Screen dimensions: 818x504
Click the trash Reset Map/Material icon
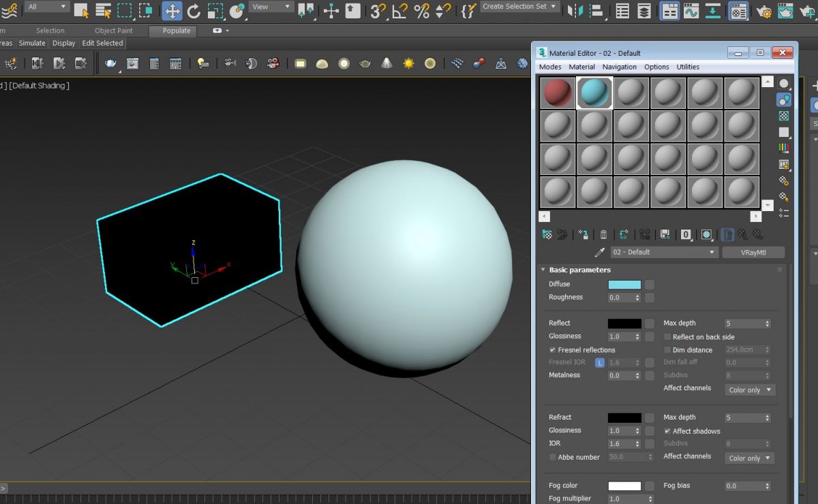(x=603, y=234)
